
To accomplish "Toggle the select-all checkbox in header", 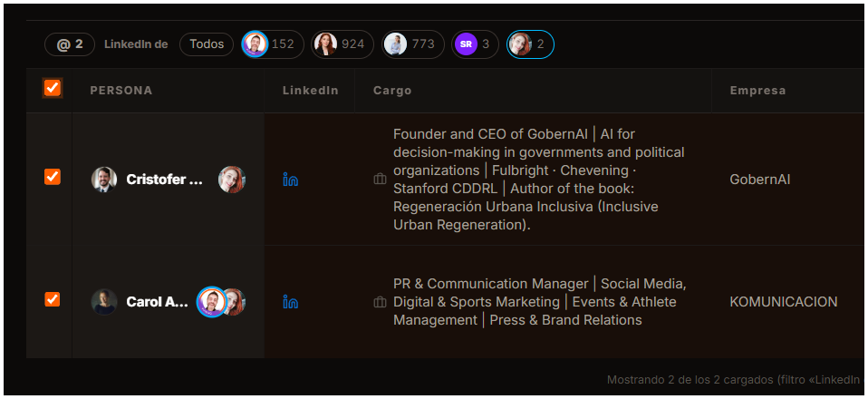I will pyautogui.click(x=53, y=88).
